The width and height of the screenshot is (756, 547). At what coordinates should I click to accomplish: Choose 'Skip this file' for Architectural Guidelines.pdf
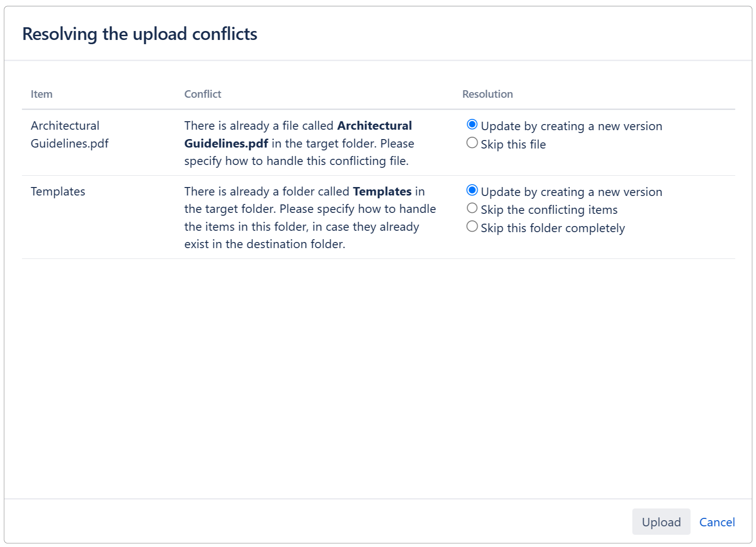(472, 143)
